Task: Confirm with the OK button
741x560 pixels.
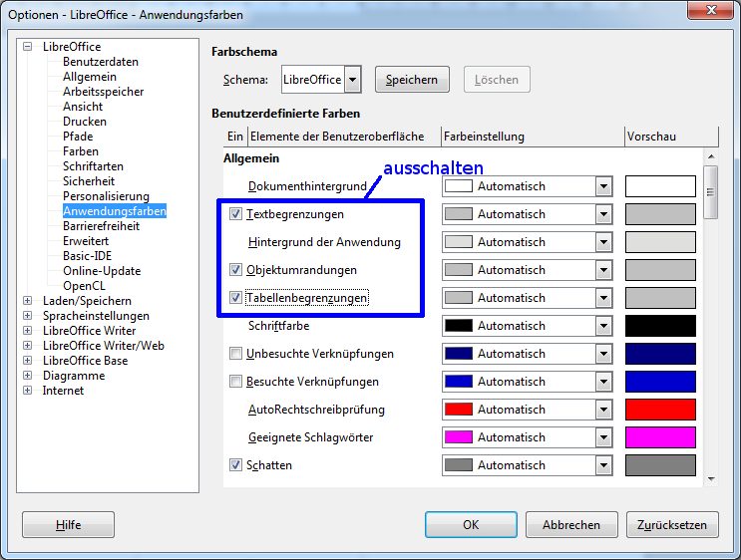Action: point(471,524)
